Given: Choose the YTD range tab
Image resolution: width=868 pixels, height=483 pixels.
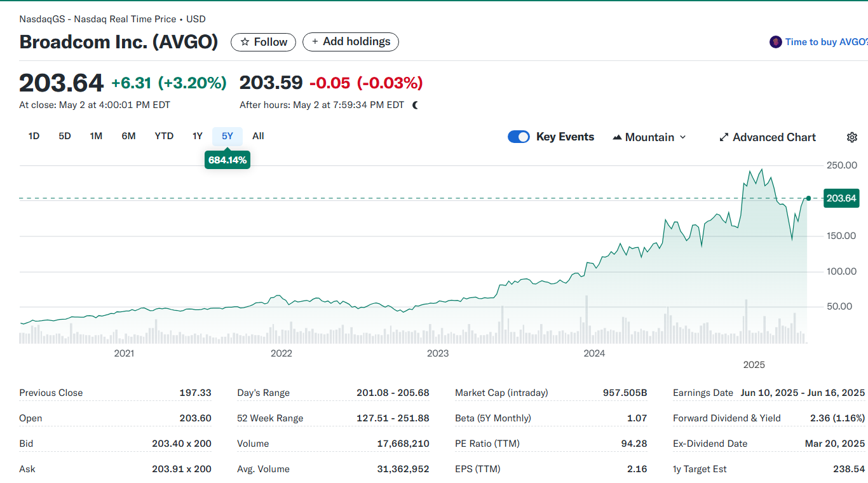Looking at the screenshot, I should tap(164, 136).
